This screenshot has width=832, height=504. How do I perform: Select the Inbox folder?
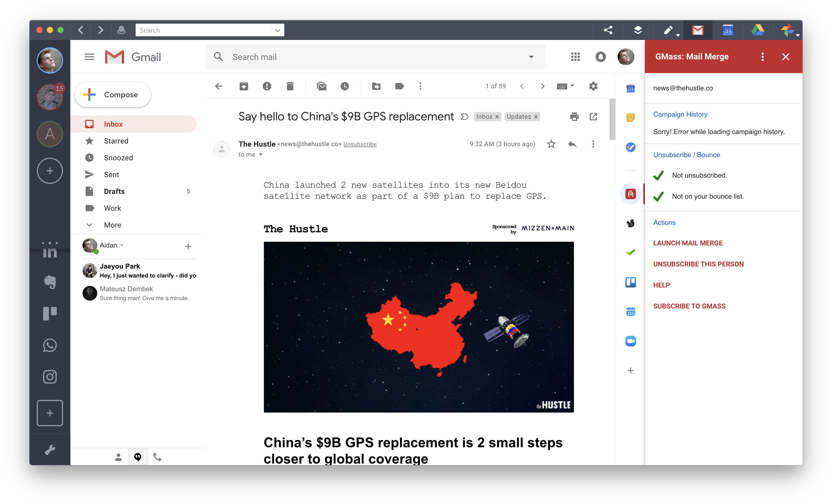(x=134, y=124)
